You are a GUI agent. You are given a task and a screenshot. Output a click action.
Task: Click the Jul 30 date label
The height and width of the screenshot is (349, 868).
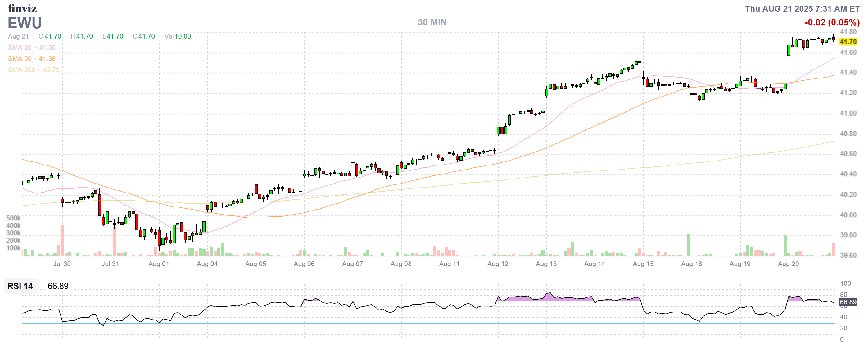[x=62, y=264]
